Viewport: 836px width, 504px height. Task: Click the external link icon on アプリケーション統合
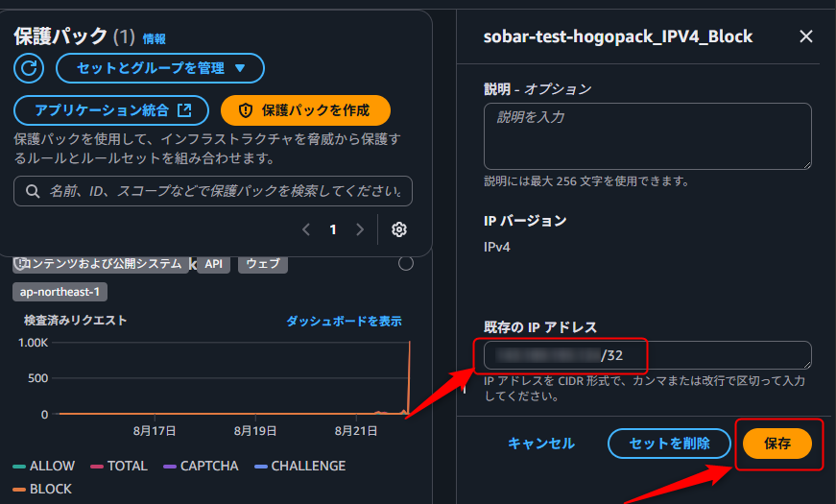pyautogui.click(x=185, y=110)
